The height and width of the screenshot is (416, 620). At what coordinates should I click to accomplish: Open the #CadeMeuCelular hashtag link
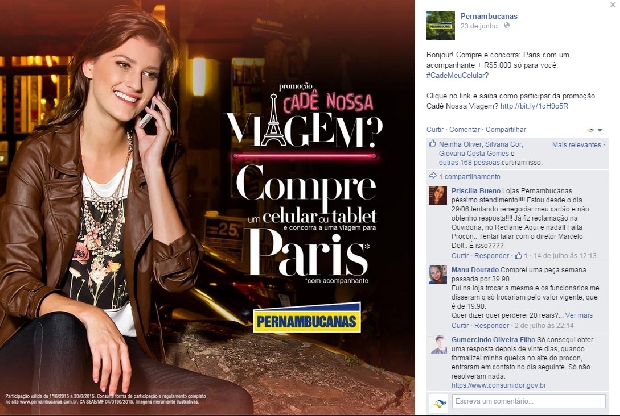[457, 75]
